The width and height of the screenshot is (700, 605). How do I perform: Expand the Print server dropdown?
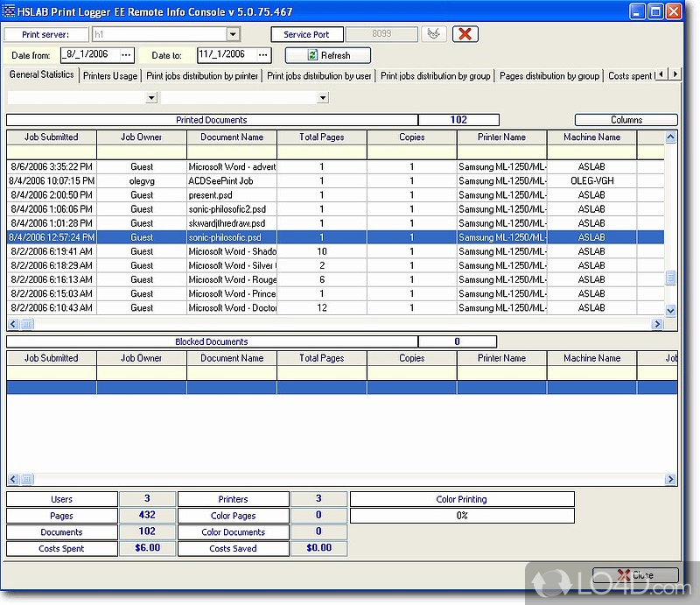point(233,34)
